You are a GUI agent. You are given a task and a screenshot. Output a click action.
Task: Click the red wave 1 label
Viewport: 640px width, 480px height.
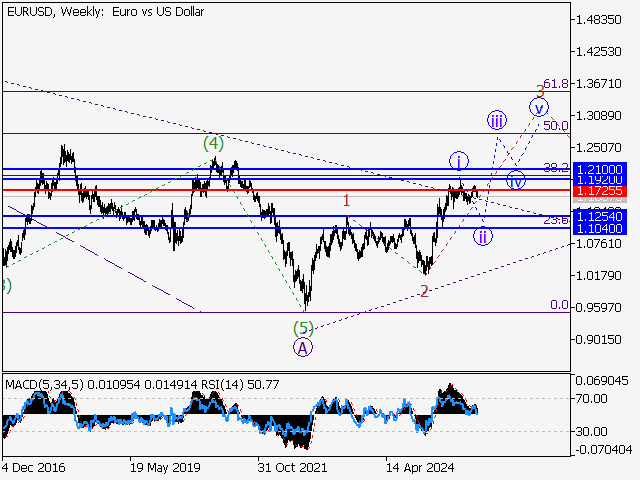[346, 201]
